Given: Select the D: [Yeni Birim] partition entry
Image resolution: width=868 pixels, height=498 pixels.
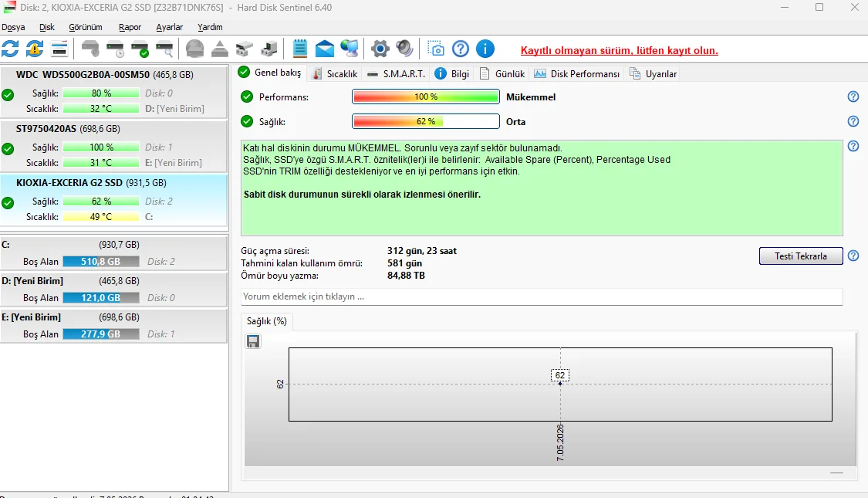Looking at the screenshot, I should 113,289.
